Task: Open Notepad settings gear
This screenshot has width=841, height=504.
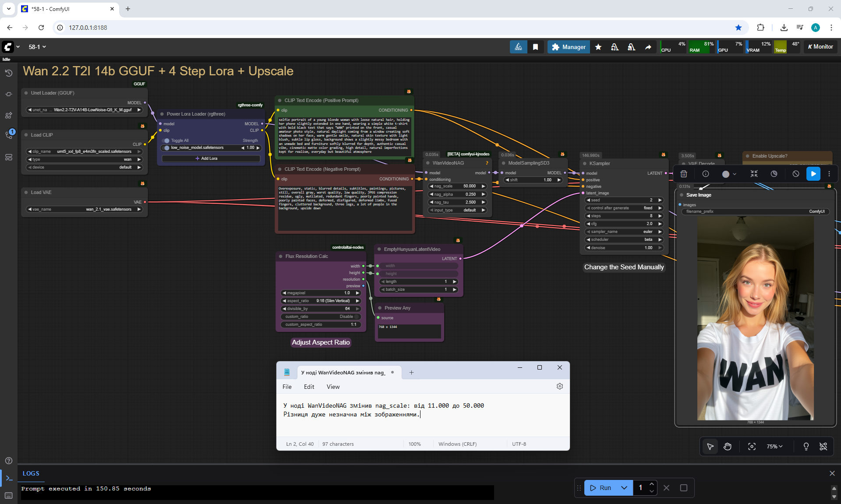Action: click(559, 386)
